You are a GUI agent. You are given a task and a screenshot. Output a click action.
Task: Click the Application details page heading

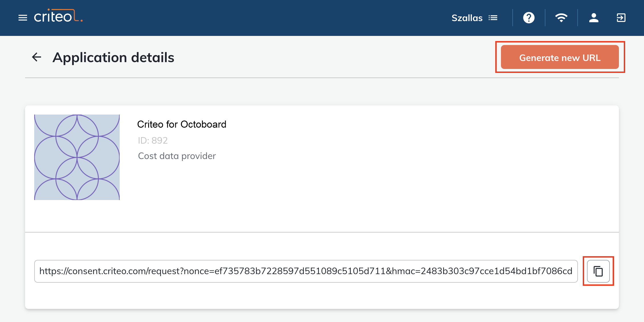pos(113,57)
